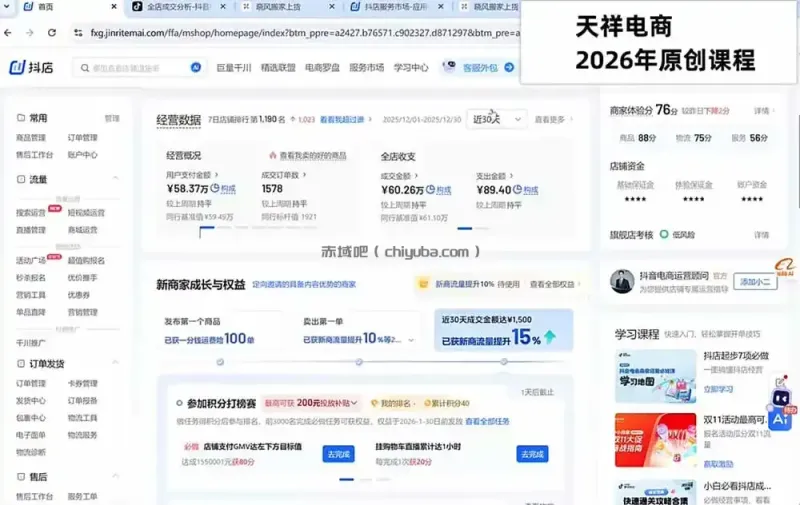Collapse the 流量 sidebar section

coord(115,178)
